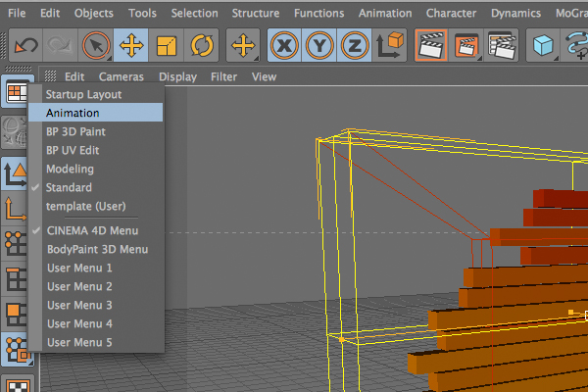Render active view clapperboard icon
This screenshot has width=588, height=392.
[431, 45]
